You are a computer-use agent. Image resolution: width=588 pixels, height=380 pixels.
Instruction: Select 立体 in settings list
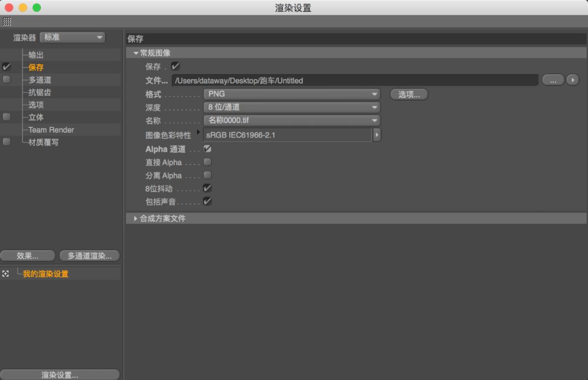(x=36, y=118)
